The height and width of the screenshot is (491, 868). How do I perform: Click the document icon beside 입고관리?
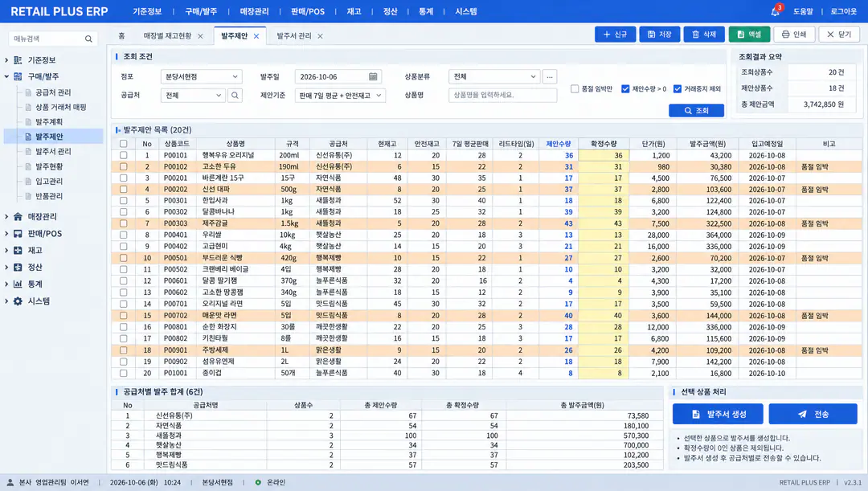click(28, 181)
